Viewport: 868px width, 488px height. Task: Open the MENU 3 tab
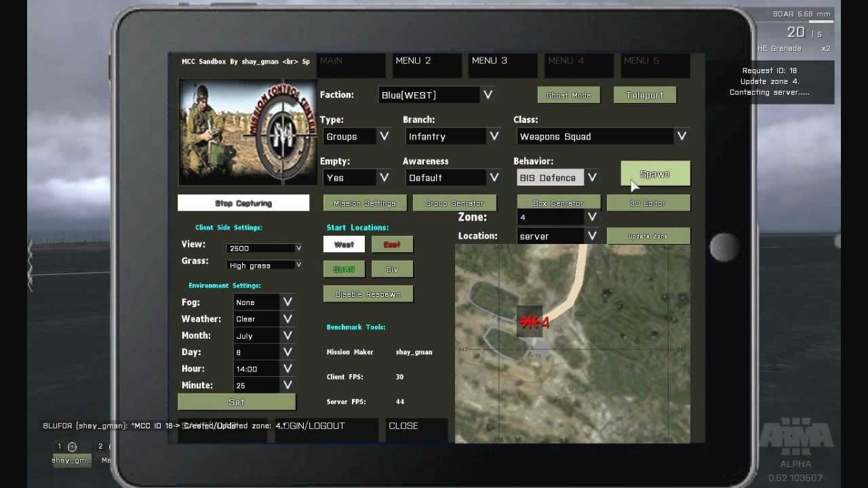coord(503,66)
